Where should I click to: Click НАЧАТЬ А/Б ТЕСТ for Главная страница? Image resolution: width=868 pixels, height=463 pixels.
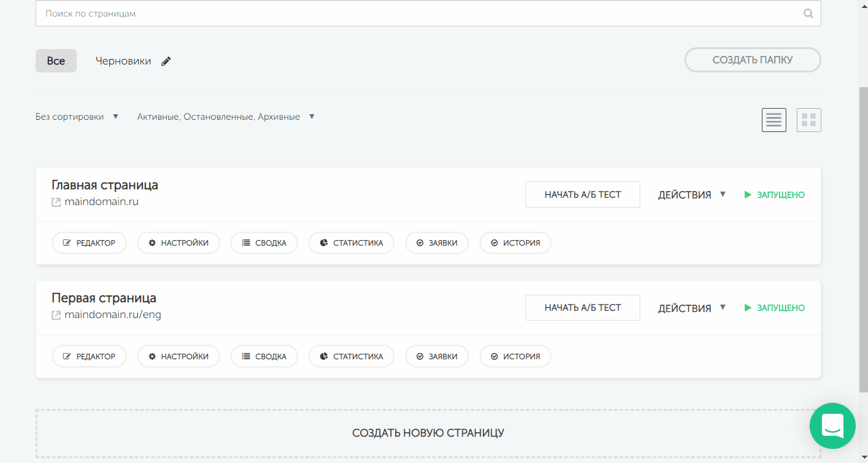point(583,195)
